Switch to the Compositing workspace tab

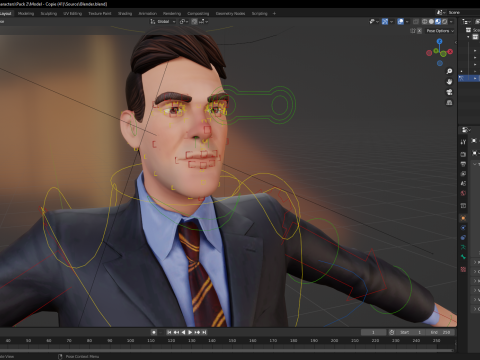198,13
